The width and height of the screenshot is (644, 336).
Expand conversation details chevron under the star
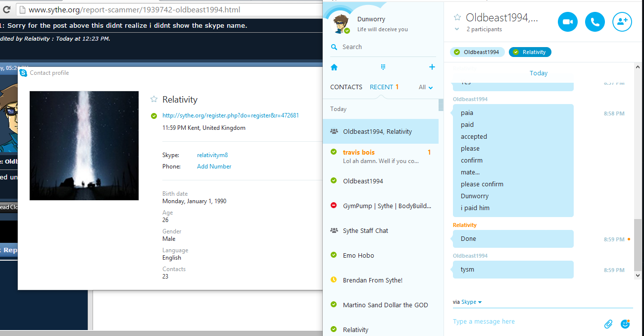coord(457,29)
